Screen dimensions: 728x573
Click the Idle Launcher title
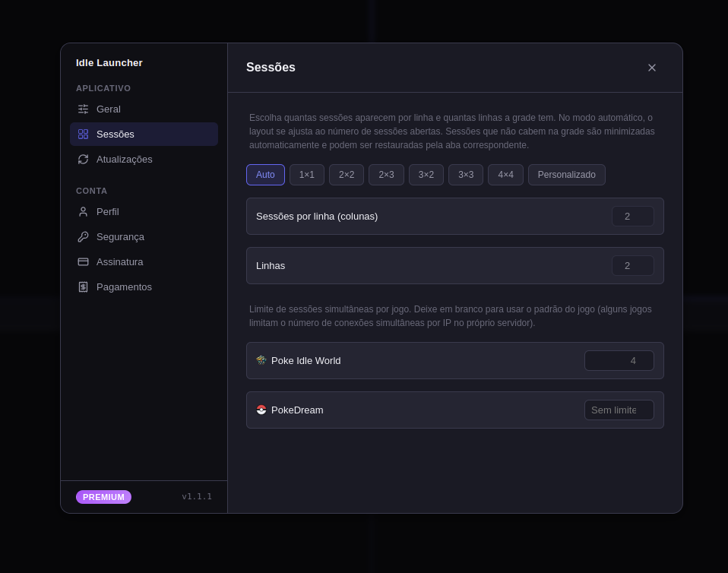(109, 62)
